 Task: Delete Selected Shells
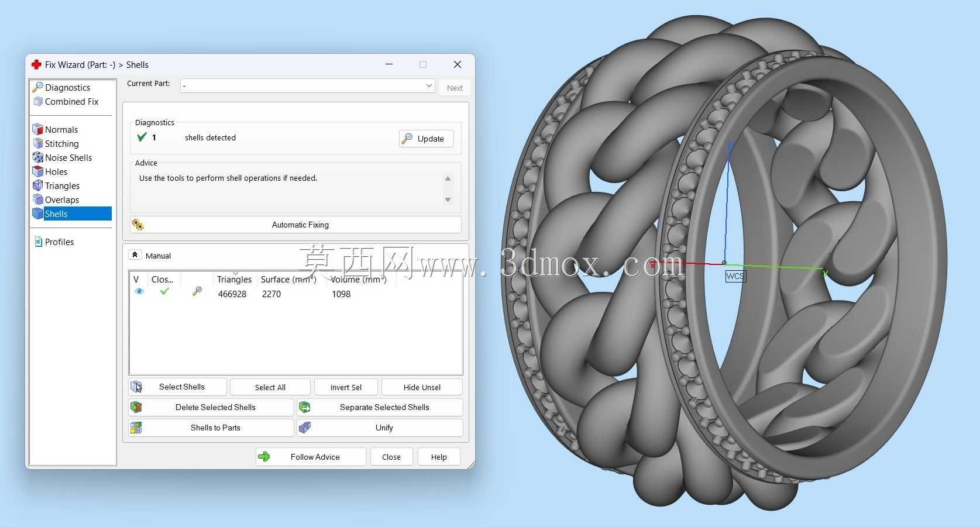[211, 408]
